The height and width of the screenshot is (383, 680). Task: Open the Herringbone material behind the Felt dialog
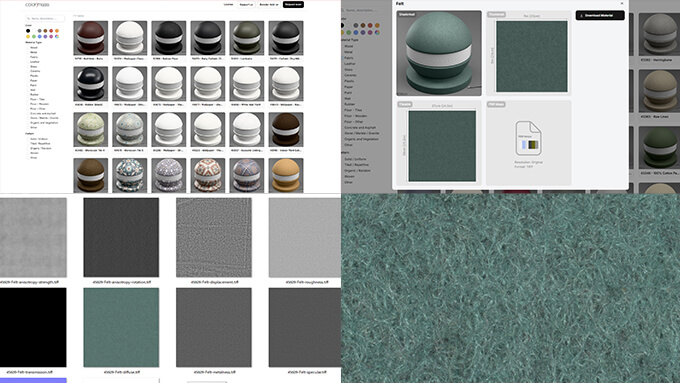(659, 34)
